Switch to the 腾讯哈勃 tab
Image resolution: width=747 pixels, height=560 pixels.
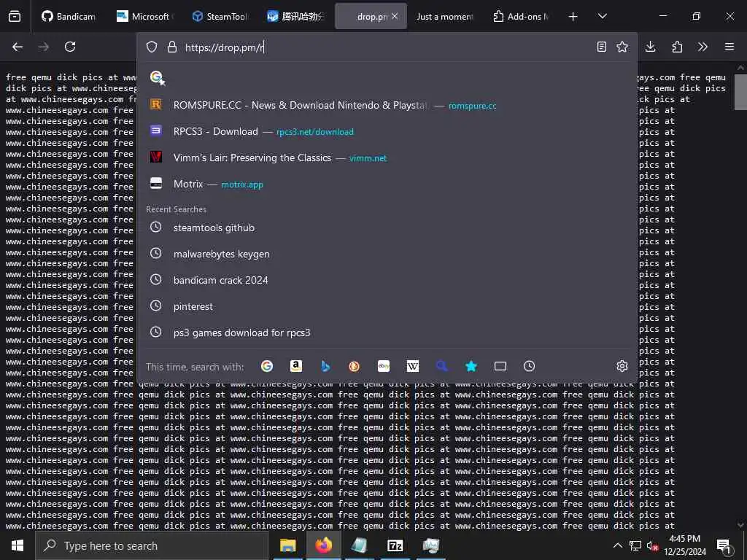(295, 16)
